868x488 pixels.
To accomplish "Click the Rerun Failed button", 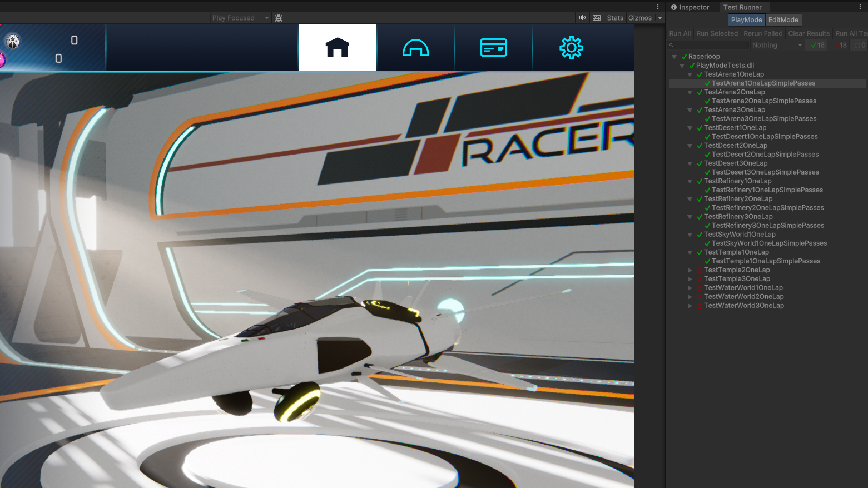I will point(763,33).
